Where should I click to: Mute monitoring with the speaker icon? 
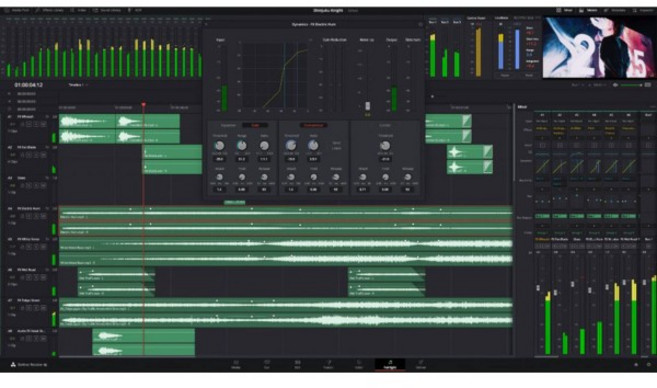point(615,85)
